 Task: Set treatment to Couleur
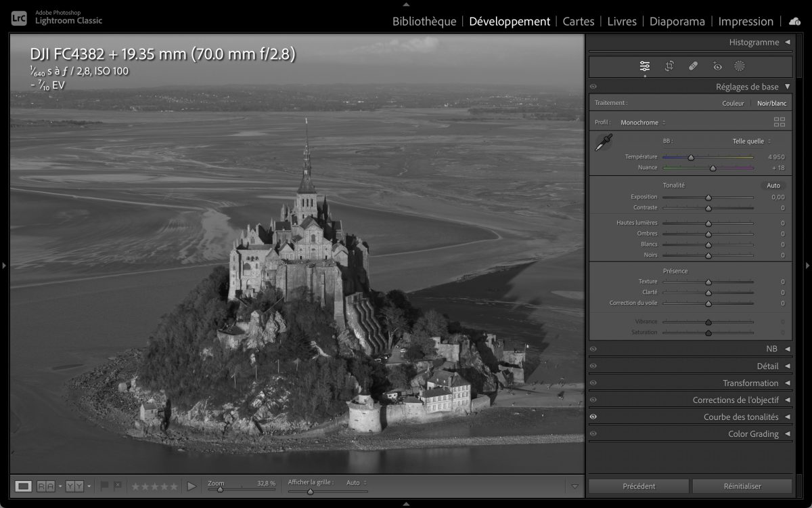733,104
